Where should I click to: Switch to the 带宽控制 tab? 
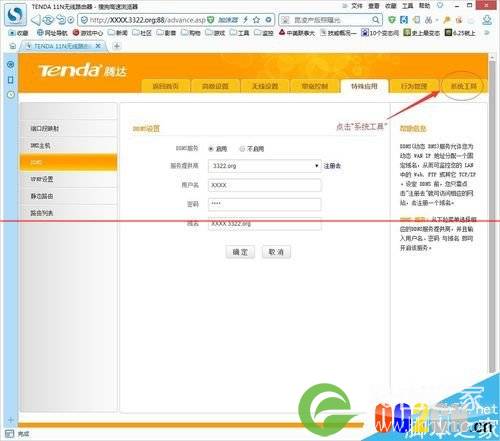[x=315, y=86]
